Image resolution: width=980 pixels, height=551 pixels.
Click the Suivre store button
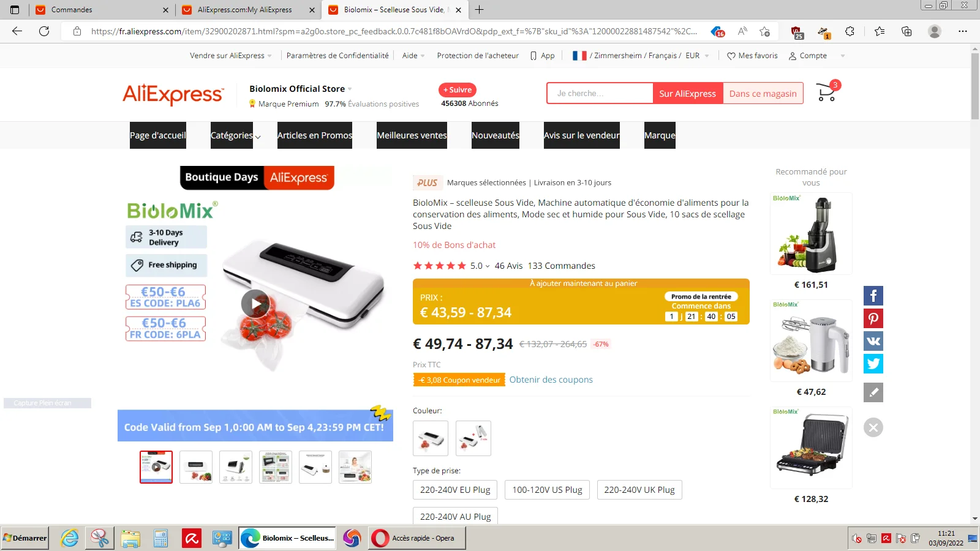[458, 90]
